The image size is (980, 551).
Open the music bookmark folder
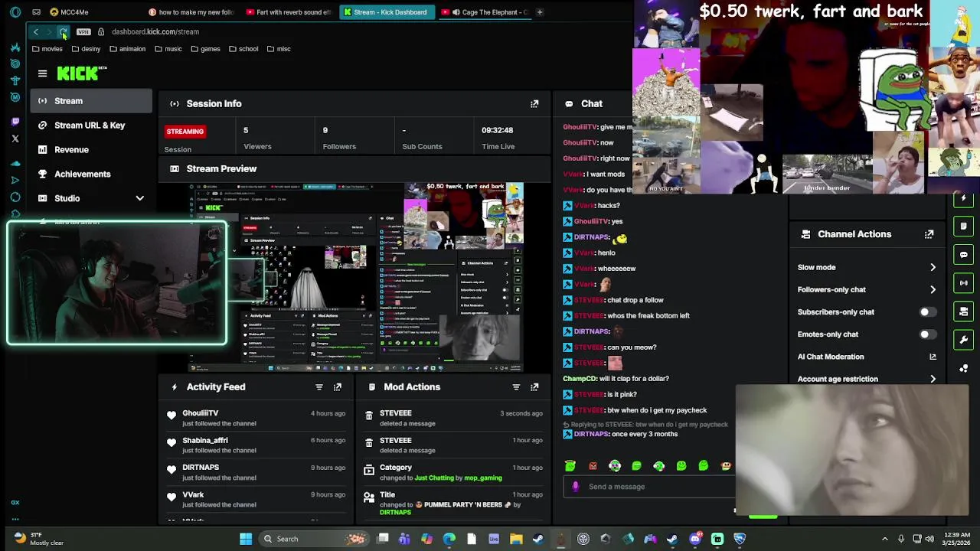coord(168,49)
